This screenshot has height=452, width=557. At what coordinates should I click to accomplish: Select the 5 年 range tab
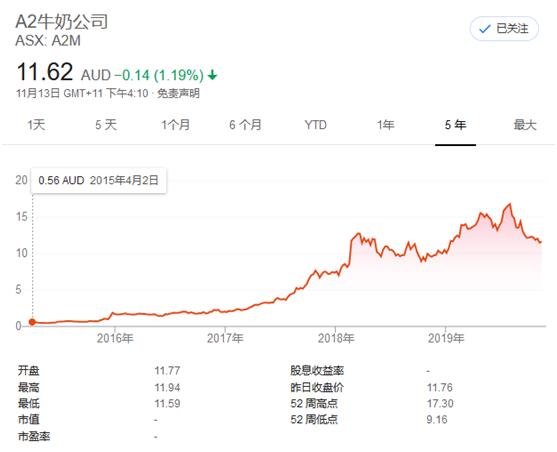point(455,125)
